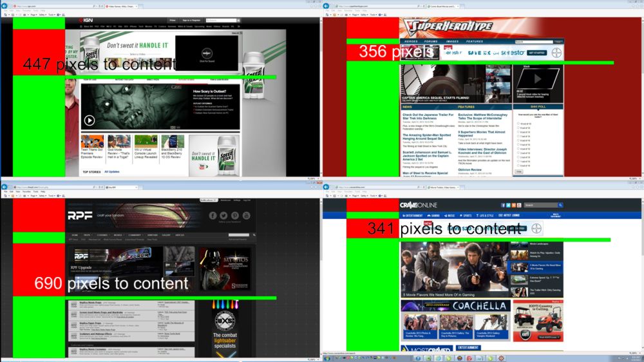The image size is (644, 362).
Task: Select '7 out of 10' in the SHH poll
Action: click(518, 136)
